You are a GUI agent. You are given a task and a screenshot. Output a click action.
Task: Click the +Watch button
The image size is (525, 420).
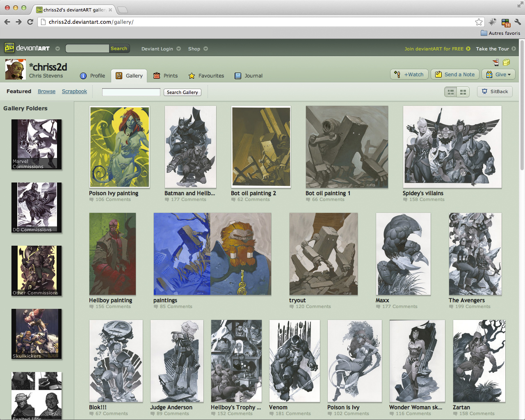[x=409, y=74]
